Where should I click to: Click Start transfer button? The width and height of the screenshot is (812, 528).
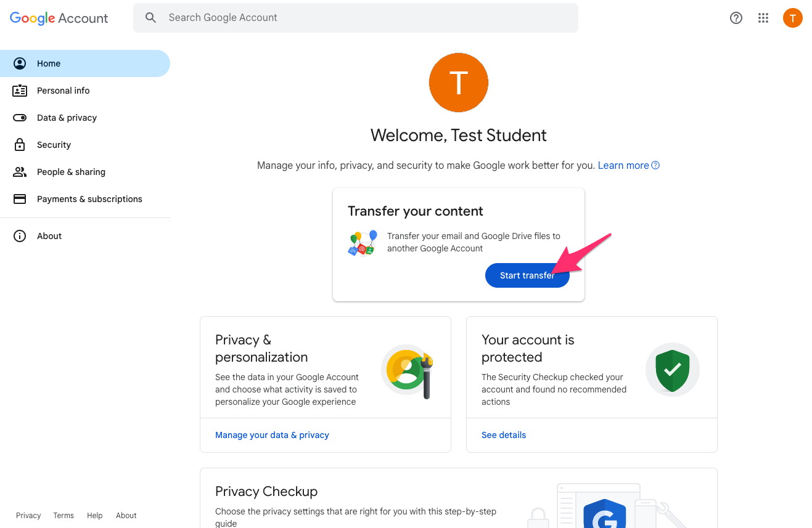[x=527, y=275]
